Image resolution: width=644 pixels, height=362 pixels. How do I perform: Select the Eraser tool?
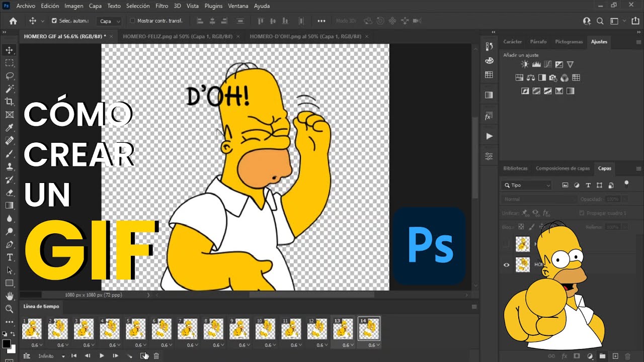(x=9, y=193)
